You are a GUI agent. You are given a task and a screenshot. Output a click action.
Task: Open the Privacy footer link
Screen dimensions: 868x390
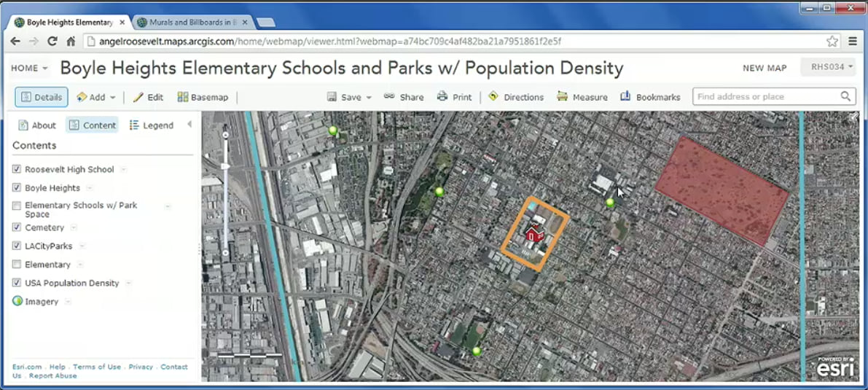coord(141,367)
